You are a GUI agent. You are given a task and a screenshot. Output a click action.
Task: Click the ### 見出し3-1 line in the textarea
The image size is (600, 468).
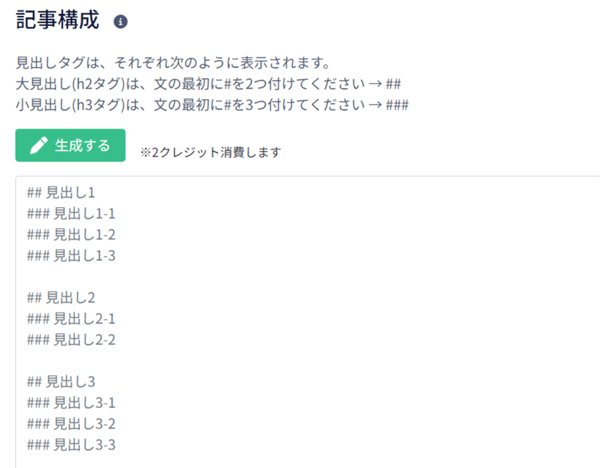(x=71, y=403)
